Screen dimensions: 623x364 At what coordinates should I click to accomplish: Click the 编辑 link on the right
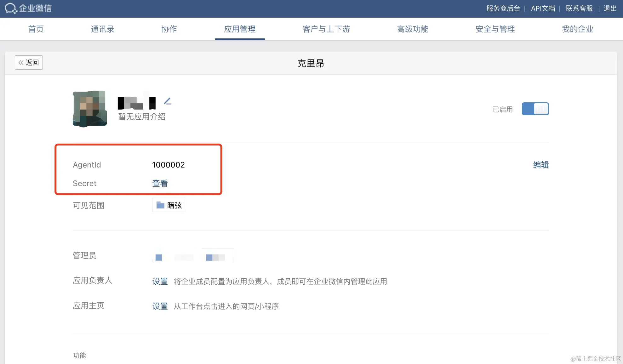pyautogui.click(x=541, y=165)
